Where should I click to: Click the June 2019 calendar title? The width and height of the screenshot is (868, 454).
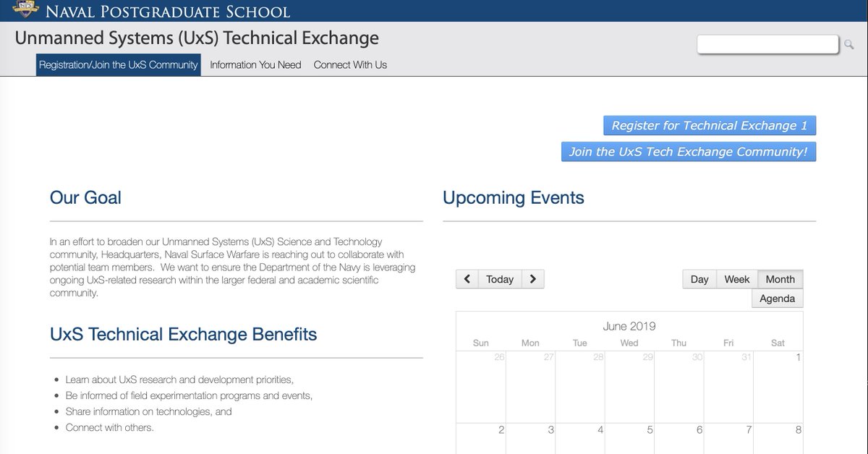pyautogui.click(x=629, y=326)
